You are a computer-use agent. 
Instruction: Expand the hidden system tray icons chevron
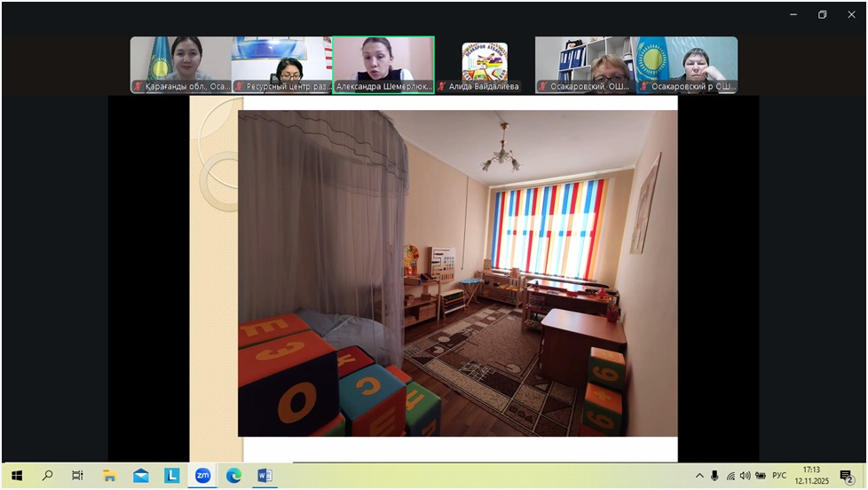(x=699, y=476)
